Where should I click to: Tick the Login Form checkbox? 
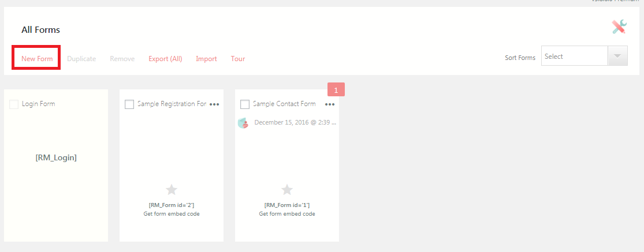[13, 104]
